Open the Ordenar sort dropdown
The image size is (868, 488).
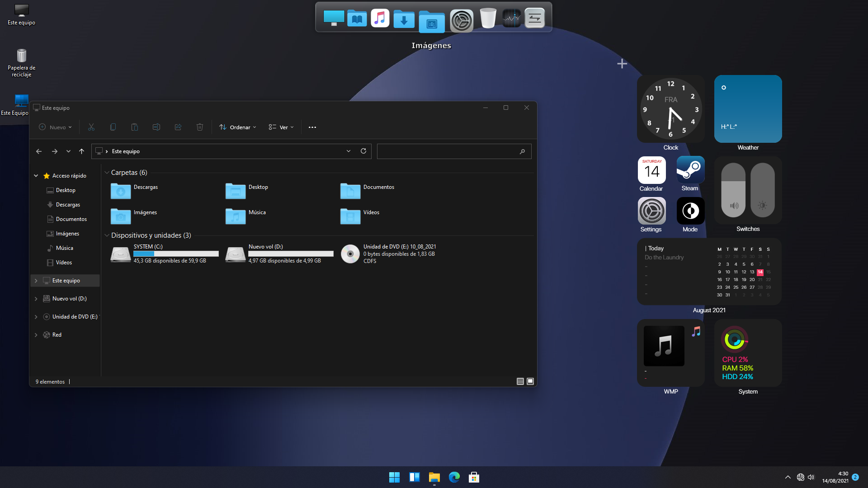(x=238, y=127)
